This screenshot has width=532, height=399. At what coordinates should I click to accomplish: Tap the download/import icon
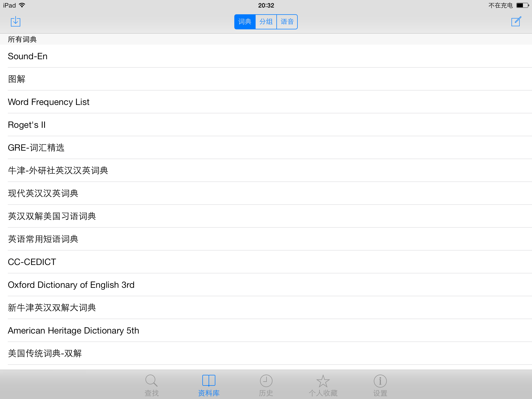pos(16,22)
